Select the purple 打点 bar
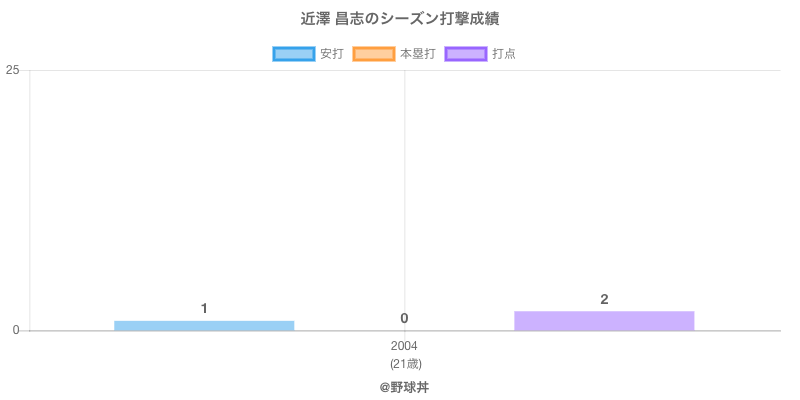 coord(604,321)
